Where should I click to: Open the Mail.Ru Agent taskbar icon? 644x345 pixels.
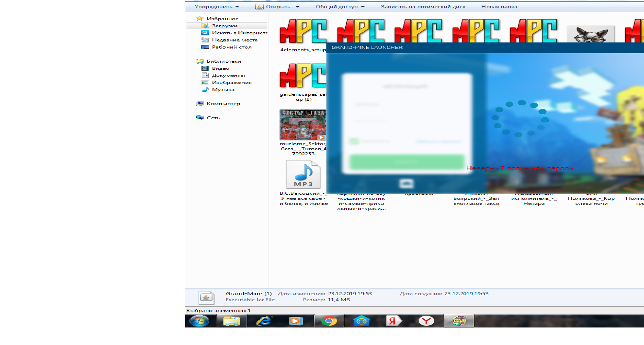(x=361, y=321)
